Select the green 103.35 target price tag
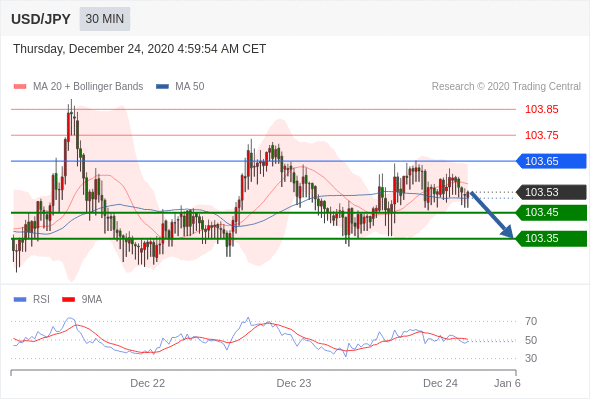The image size is (590, 400). [x=551, y=239]
